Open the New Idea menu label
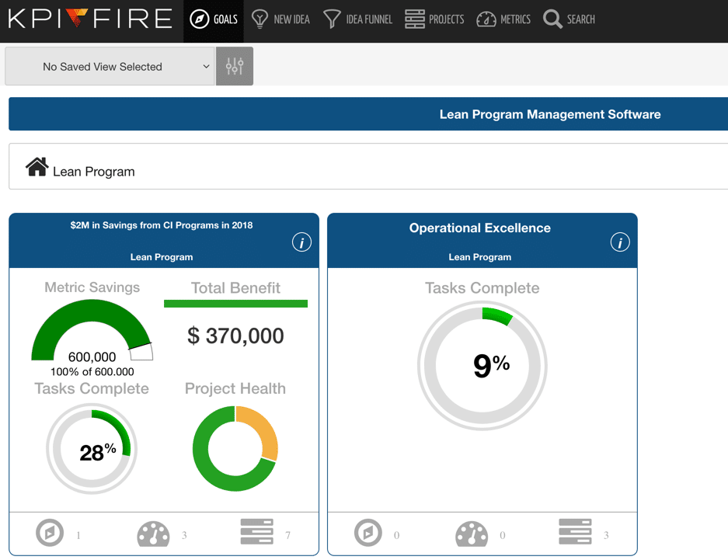Viewport: 728px width, 560px height. pyautogui.click(x=291, y=19)
